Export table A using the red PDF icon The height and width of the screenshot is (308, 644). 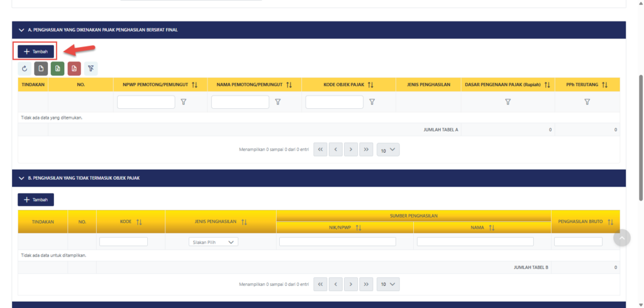coord(74,69)
